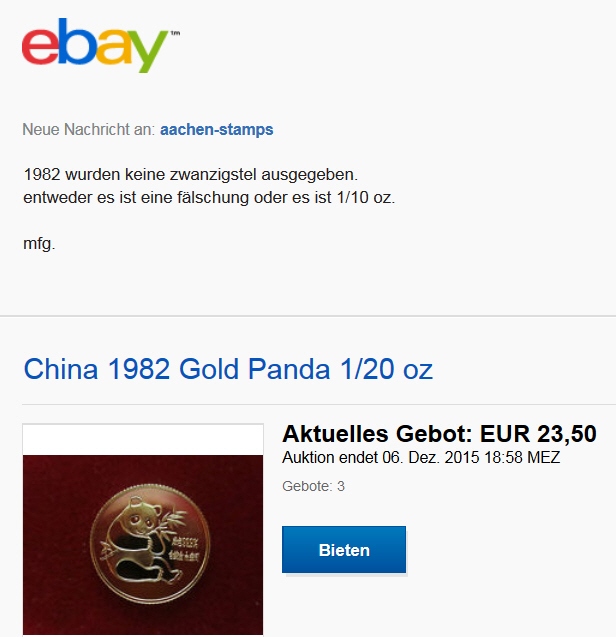Click the '1/10 oz' text in message
Viewport: 616px width, 637px height.
pyautogui.click(x=365, y=198)
